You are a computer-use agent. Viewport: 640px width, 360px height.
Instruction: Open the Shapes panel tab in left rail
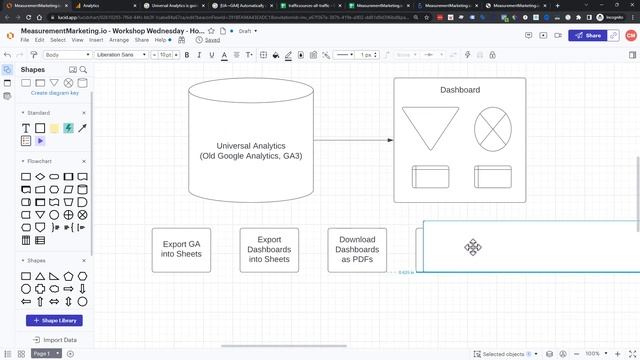tap(7, 70)
